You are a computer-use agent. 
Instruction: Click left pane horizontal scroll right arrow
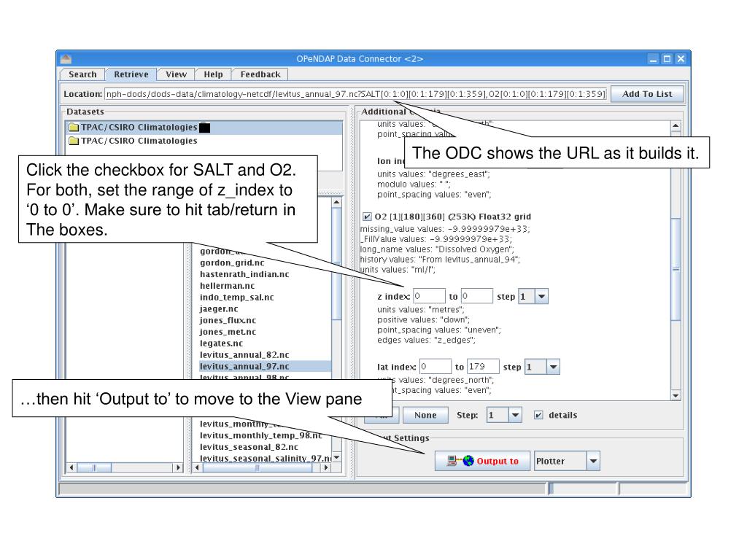[178, 467]
